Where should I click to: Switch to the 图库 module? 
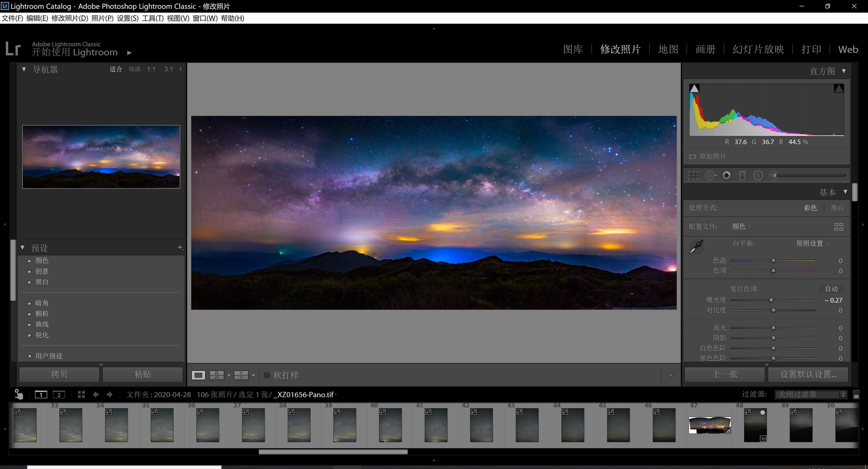click(x=573, y=49)
